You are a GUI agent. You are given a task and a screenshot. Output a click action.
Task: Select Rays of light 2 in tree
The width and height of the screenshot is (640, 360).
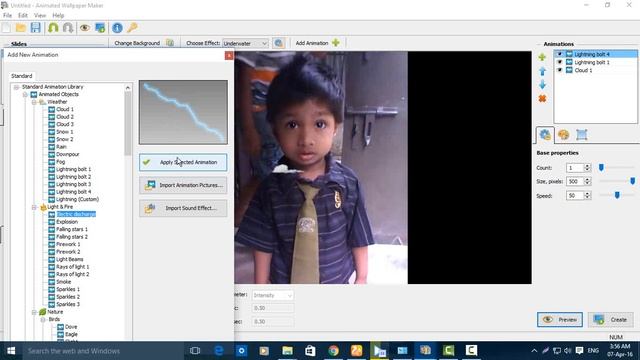(x=73, y=274)
